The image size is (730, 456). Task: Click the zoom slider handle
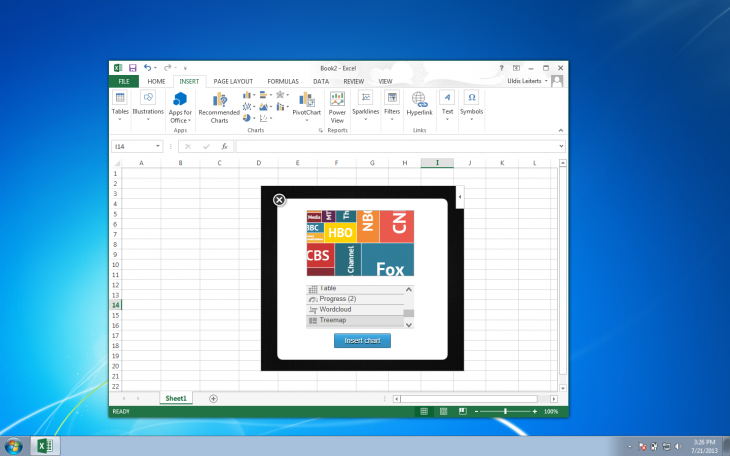[x=505, y=411]
